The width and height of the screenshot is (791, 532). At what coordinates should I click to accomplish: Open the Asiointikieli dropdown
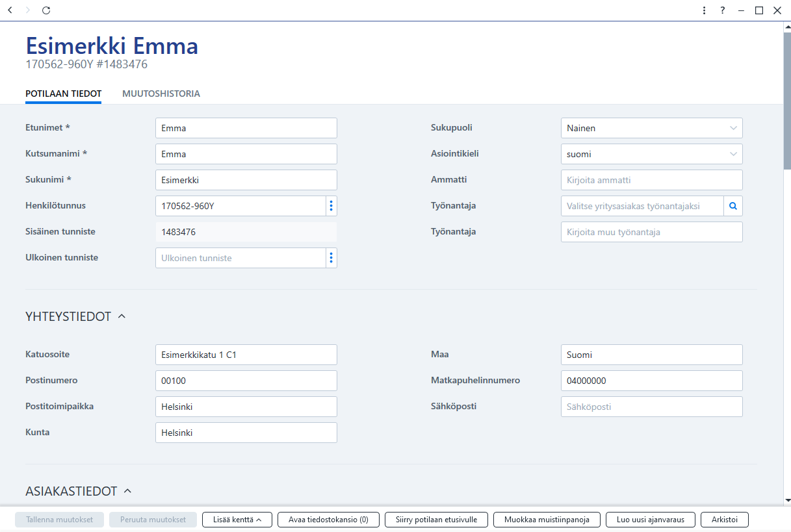pyautogui.click(x=651, y=154)
